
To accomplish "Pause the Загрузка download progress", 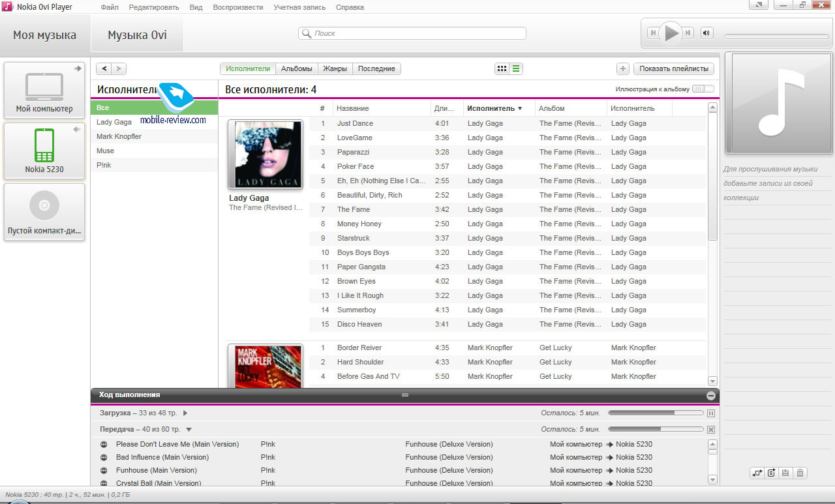I will point(711,413).
